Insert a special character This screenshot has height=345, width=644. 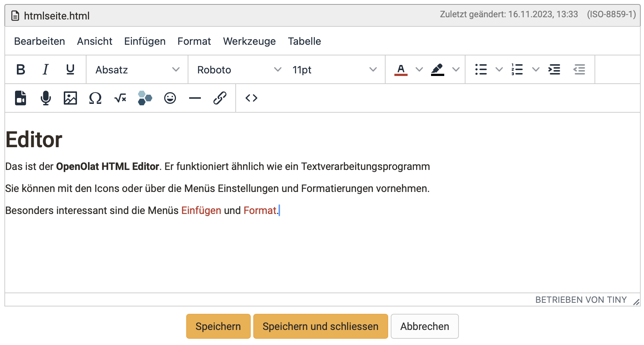[95, 98]
